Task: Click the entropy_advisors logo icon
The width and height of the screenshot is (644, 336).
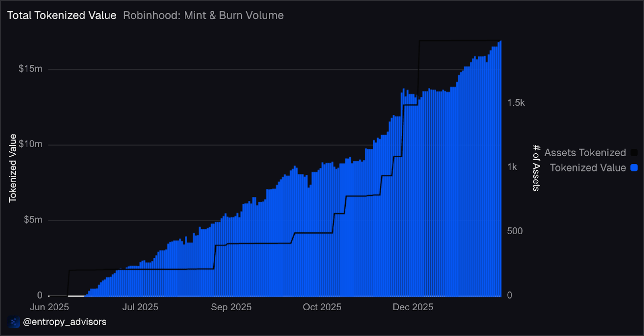Action: tap(13, 322)
